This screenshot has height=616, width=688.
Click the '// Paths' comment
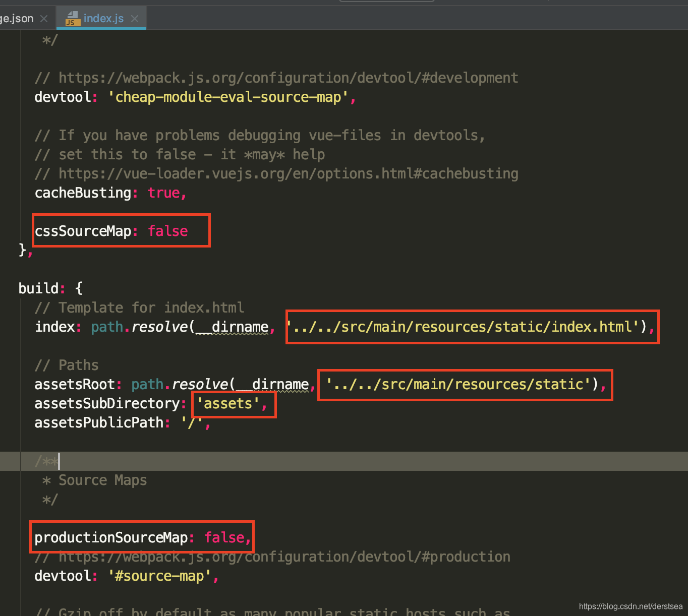click(x=67, y=365)
